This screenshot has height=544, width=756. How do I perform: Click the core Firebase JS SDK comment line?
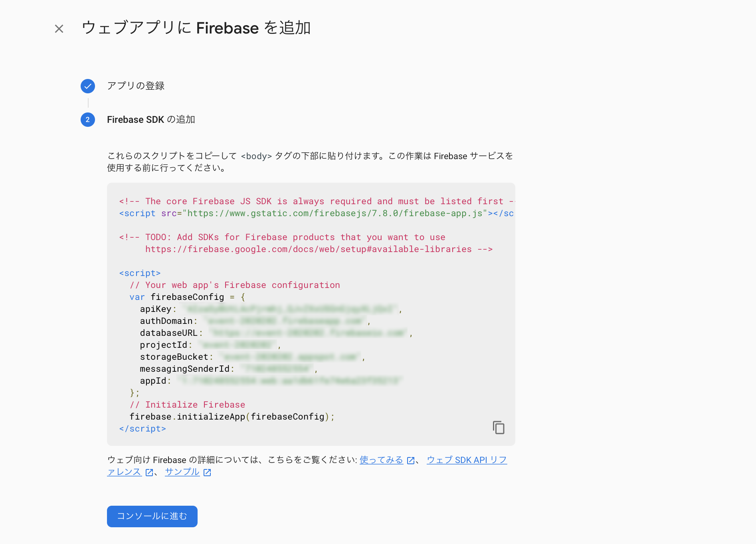point(317,201)
